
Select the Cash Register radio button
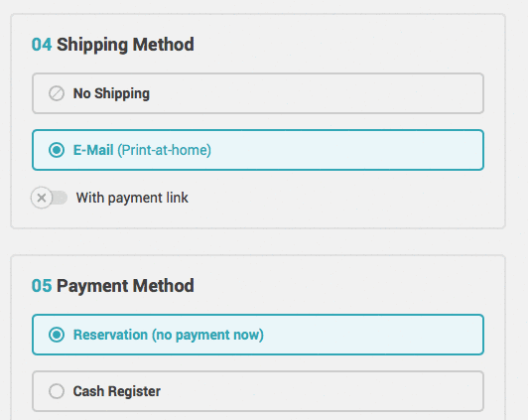click(x=57, y=391)
